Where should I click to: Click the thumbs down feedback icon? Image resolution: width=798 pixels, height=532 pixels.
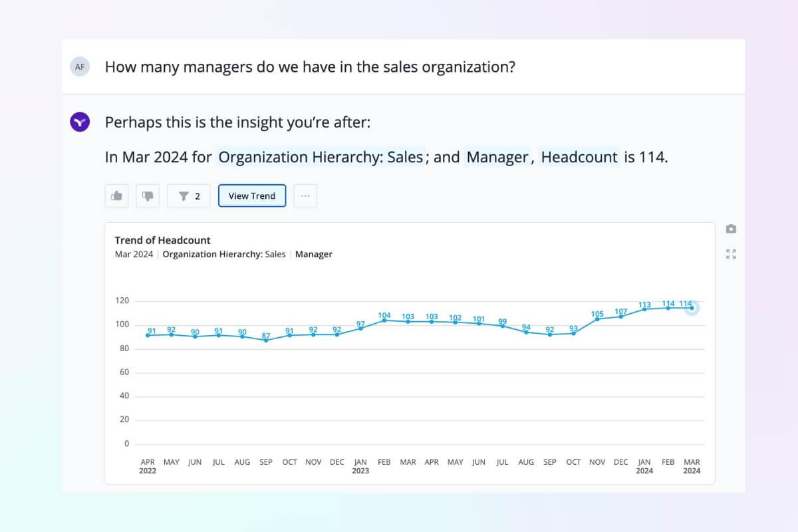tap(148, 196)
